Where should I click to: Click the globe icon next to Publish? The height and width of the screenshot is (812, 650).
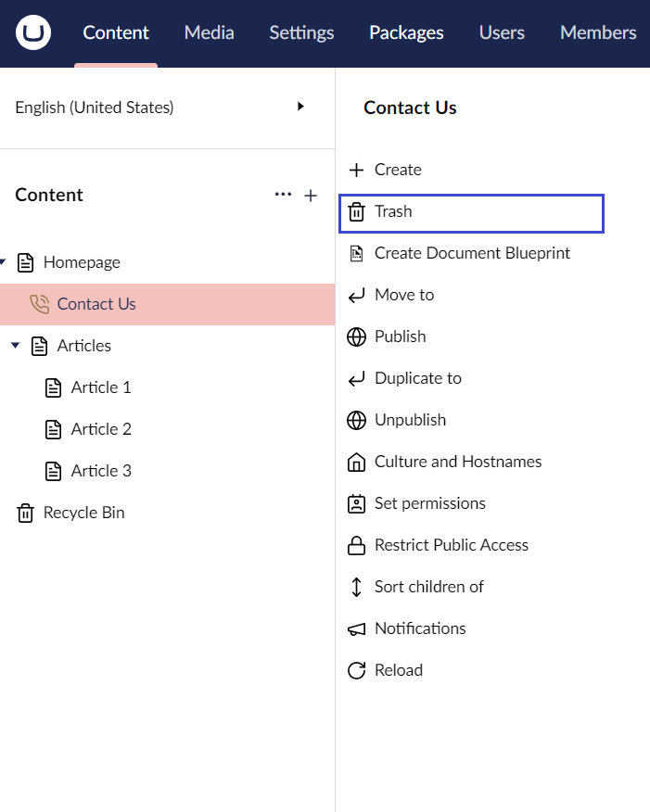(357, 336)
